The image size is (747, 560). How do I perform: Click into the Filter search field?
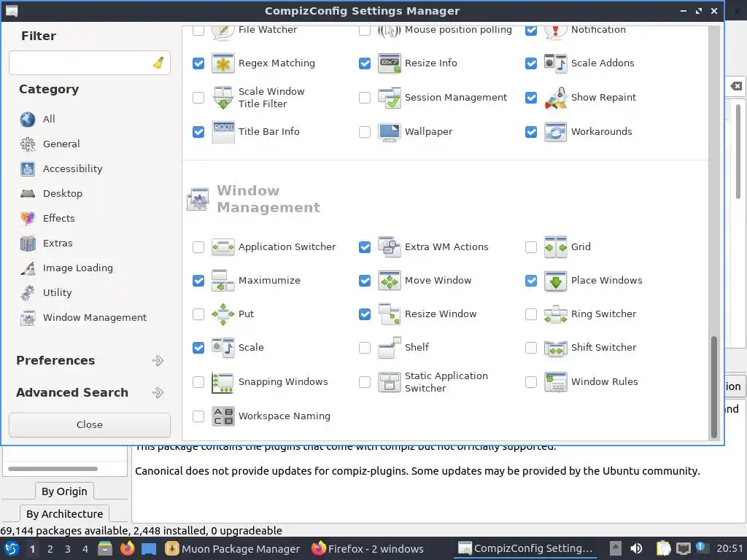click(x=90, y=63)
